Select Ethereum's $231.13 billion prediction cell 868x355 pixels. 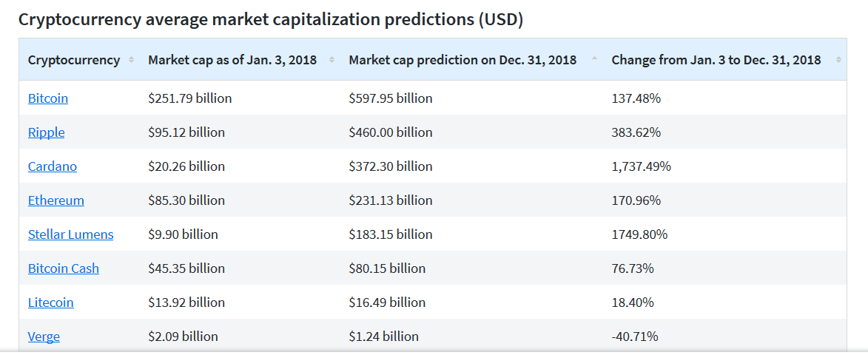(x=391, y=200)
